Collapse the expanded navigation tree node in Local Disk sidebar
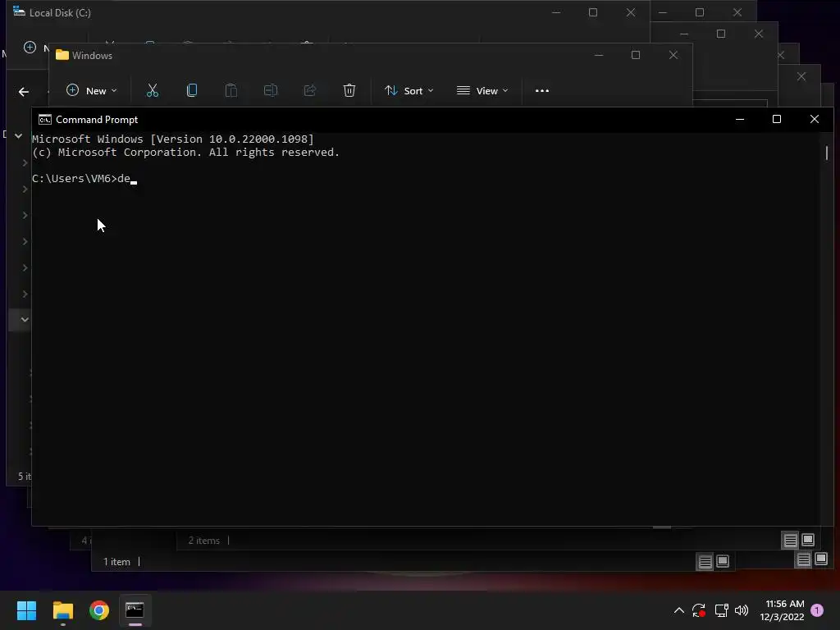The height and width of the screenshot is (630, 840). pos(18,136)
